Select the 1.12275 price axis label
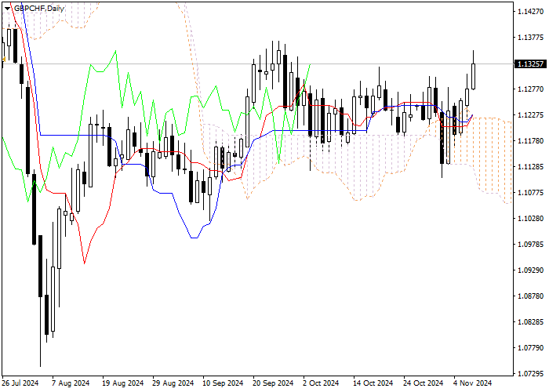Image resolution: width=549 pixels, height=392 pixels. 530,115
